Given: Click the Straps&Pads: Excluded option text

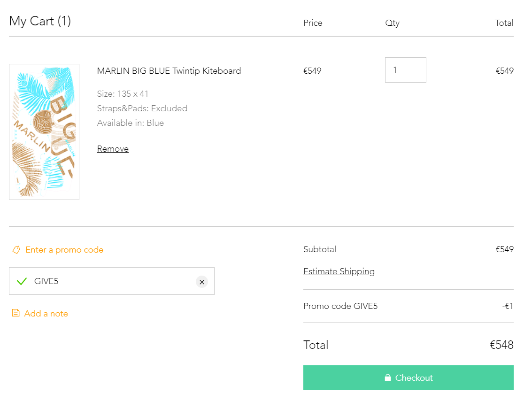Looking at the screenshot, I should point(142,108).
